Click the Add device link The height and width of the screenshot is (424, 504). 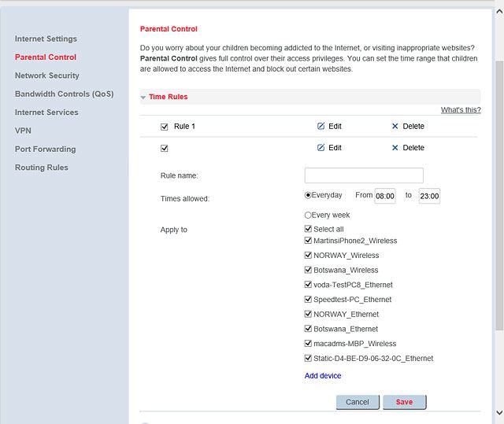(x=323, y=376)
